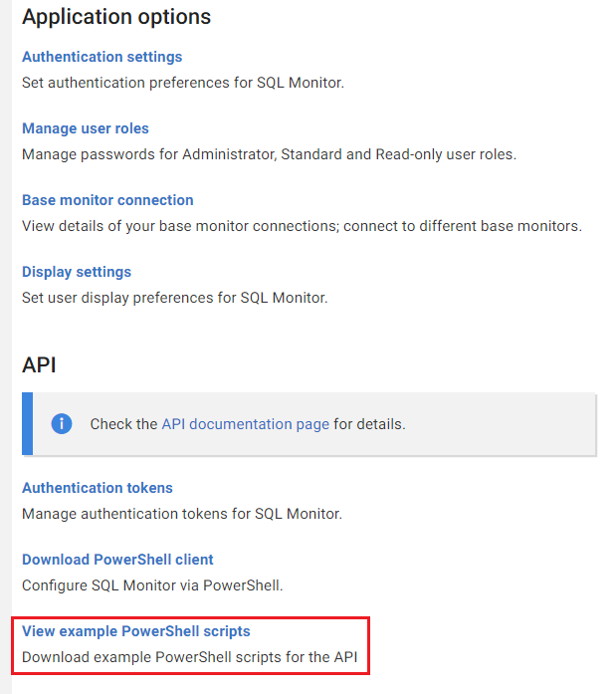The image size is (616, 694).
Task: Click the 'Manage passwords for Administrator' description
Action: point(269,154)
